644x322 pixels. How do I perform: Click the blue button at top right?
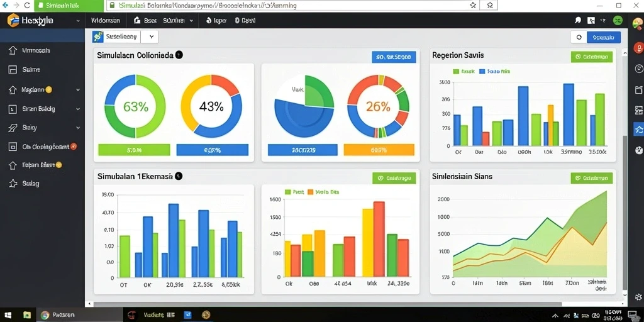click(604, 37)
